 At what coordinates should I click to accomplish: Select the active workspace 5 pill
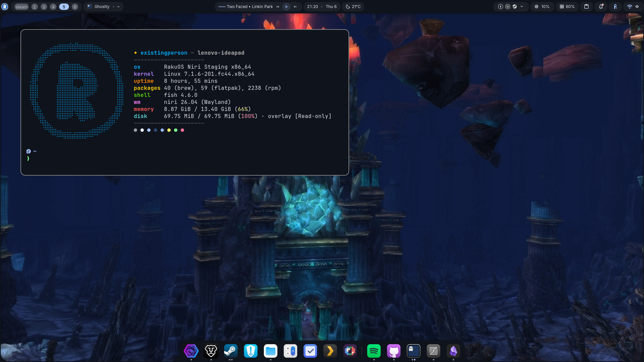64,7
